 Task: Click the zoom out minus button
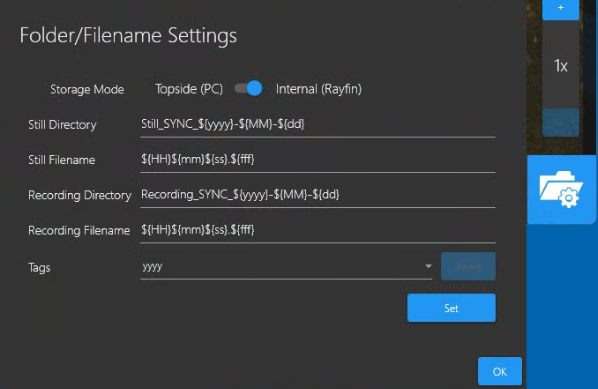(561, 122)
